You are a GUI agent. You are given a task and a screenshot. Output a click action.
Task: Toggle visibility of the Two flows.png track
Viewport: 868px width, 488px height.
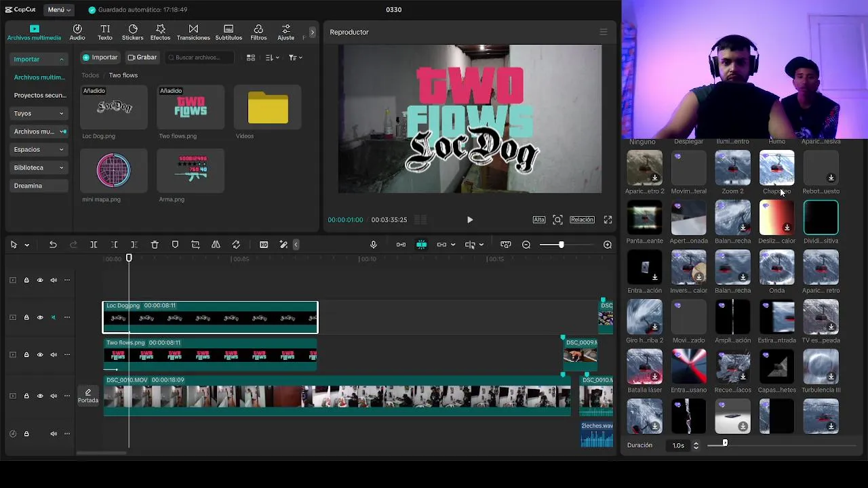pyautogui.click(x=40, y=354)
